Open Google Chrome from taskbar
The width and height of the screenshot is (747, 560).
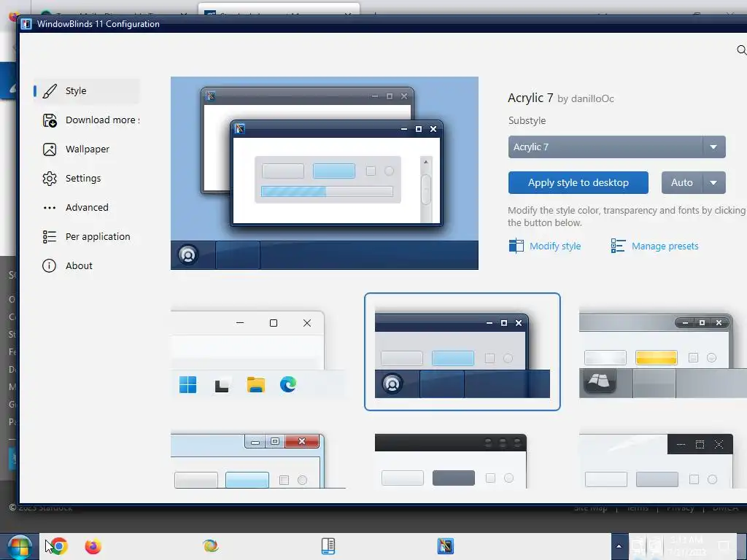pos(59,545)
